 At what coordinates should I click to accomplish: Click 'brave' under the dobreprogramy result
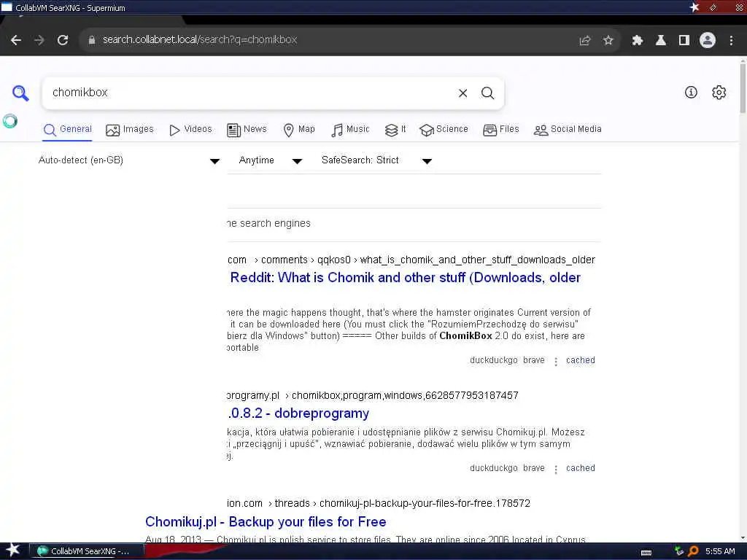533,469
